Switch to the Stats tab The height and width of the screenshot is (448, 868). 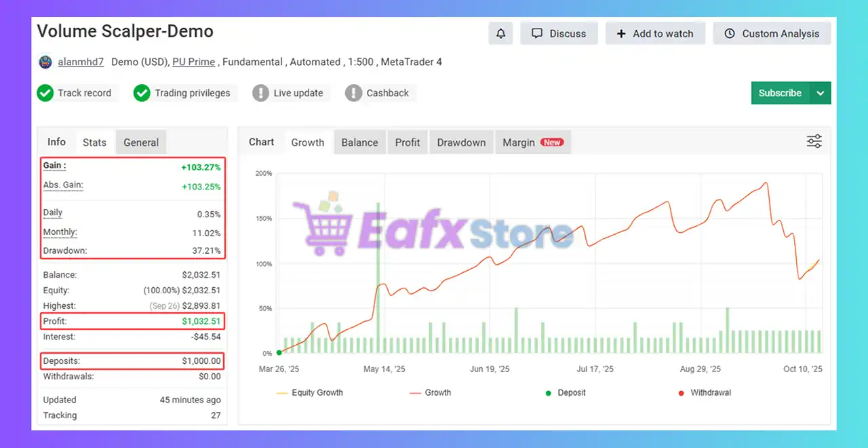pos(94,143)
